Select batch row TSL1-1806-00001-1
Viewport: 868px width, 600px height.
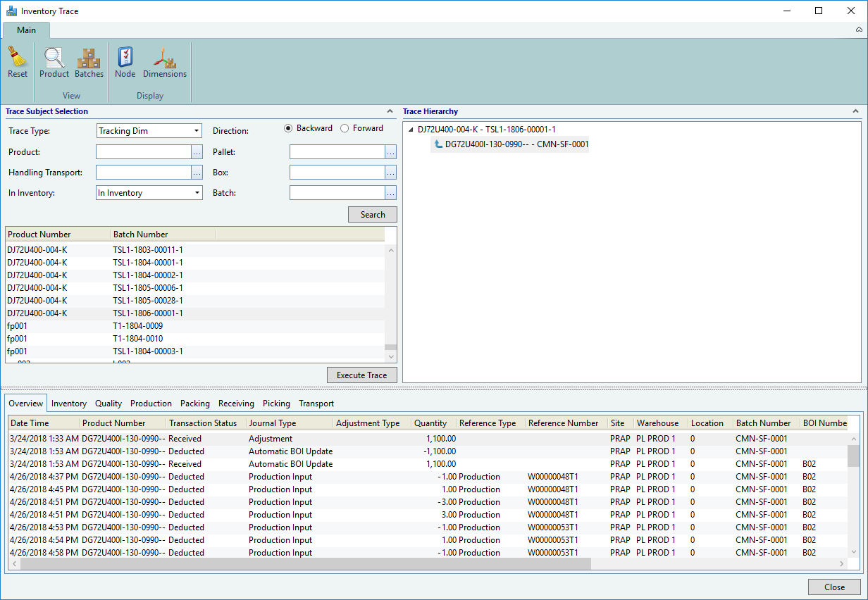click(x=195, y=313)
